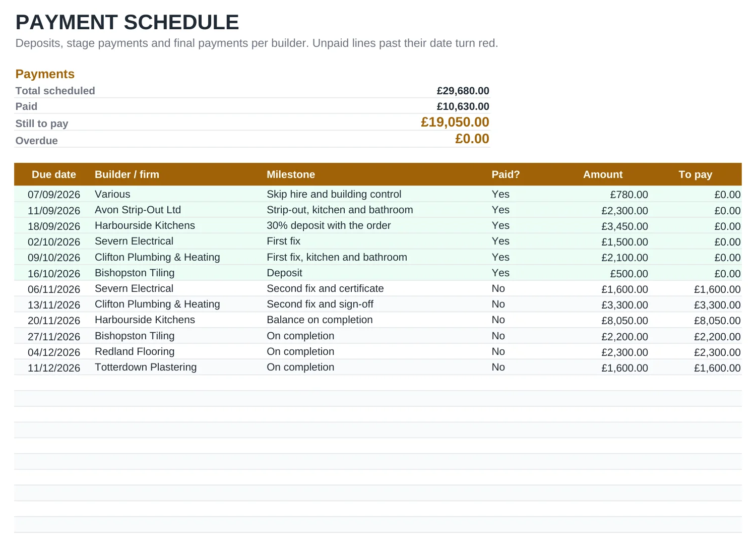Select the PAYMENT SCHEDULE title
This screenshot has height=547, width=756.
127,23
